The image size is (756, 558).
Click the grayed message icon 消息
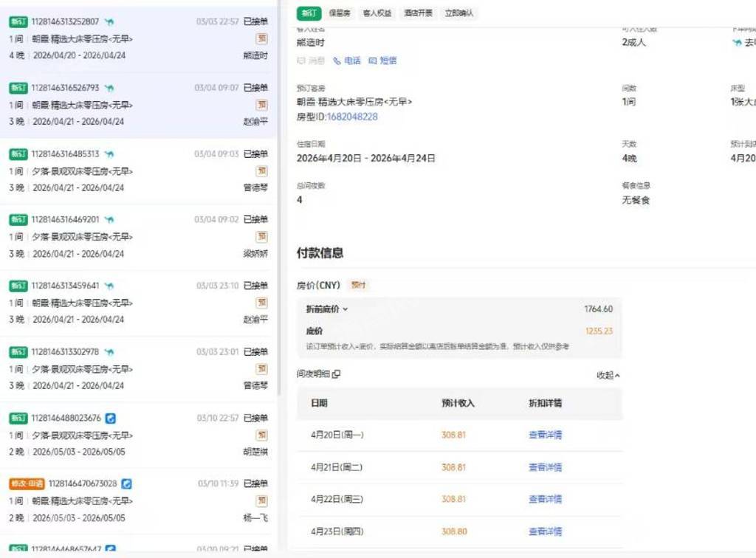tap(300, 61)
